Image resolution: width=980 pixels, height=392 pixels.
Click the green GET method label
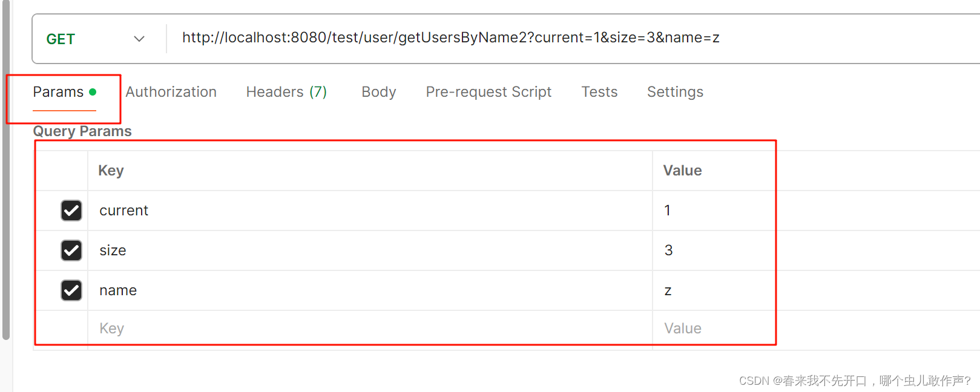click(61, 38)
